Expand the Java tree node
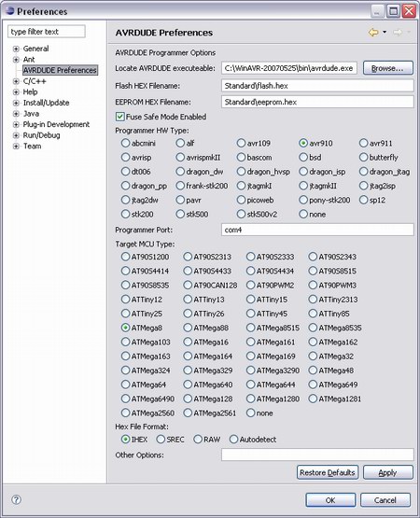 click(x=16, y=114)
